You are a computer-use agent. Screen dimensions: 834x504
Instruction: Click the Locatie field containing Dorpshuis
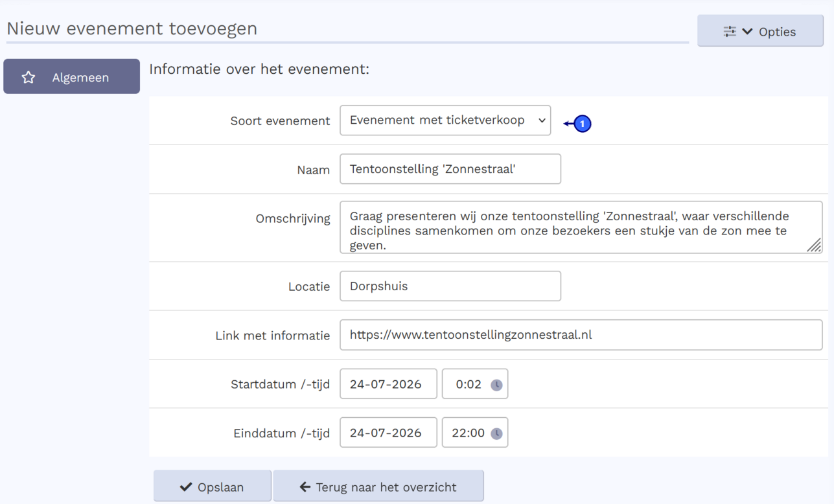[x=450, y=286]
